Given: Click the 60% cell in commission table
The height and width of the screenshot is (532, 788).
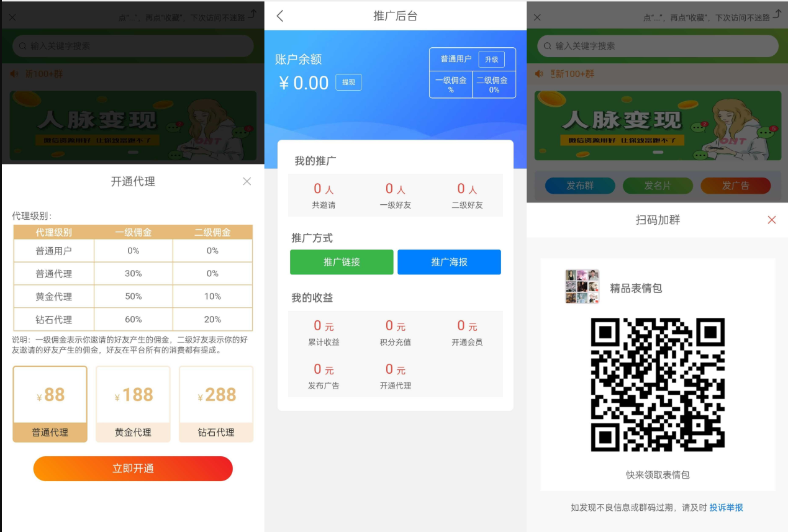Looking at the screenshot, I should pyautogui.click(x=134, y=319).
